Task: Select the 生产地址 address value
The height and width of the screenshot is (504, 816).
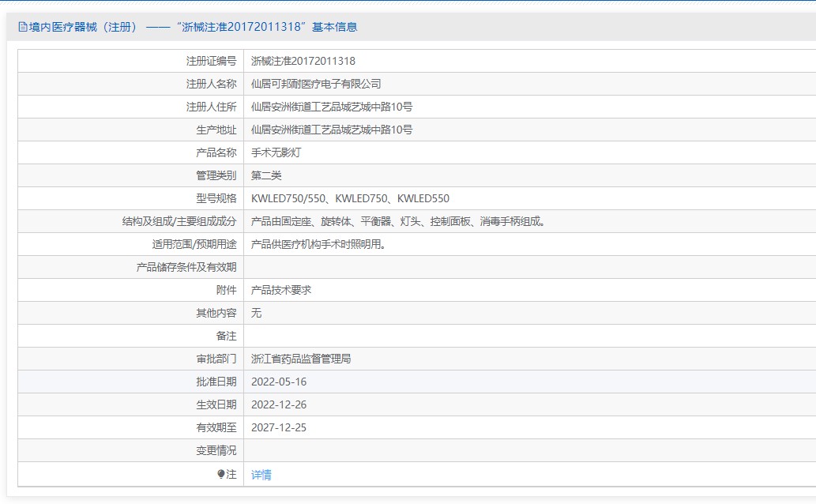Action: [332, 130]
